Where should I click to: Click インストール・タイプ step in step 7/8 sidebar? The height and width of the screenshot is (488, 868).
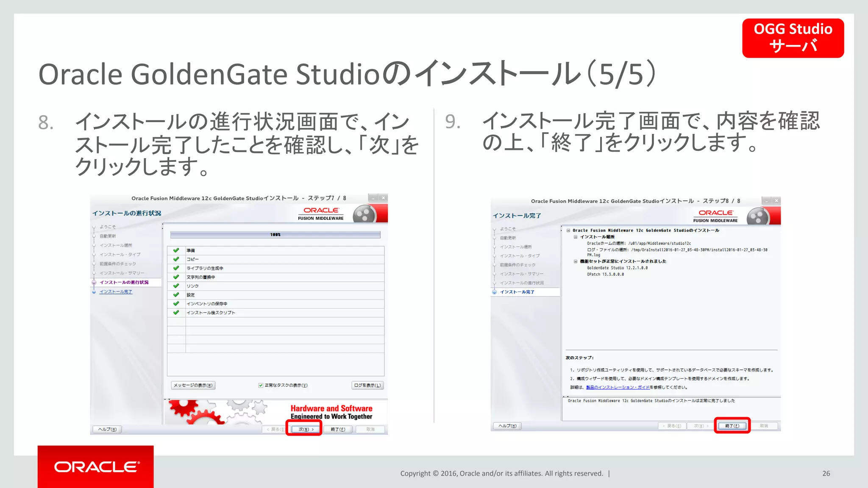120,255
